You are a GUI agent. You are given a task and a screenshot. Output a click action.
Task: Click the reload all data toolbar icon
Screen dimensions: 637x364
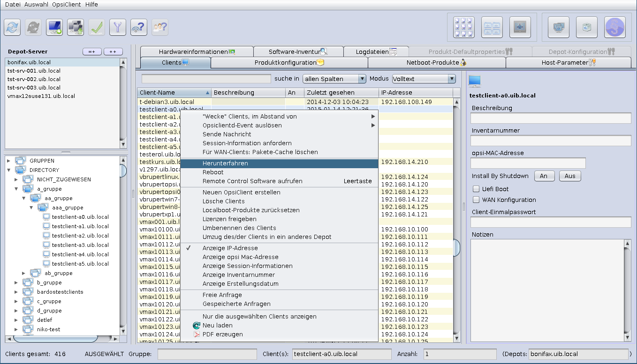pos(13,27)
